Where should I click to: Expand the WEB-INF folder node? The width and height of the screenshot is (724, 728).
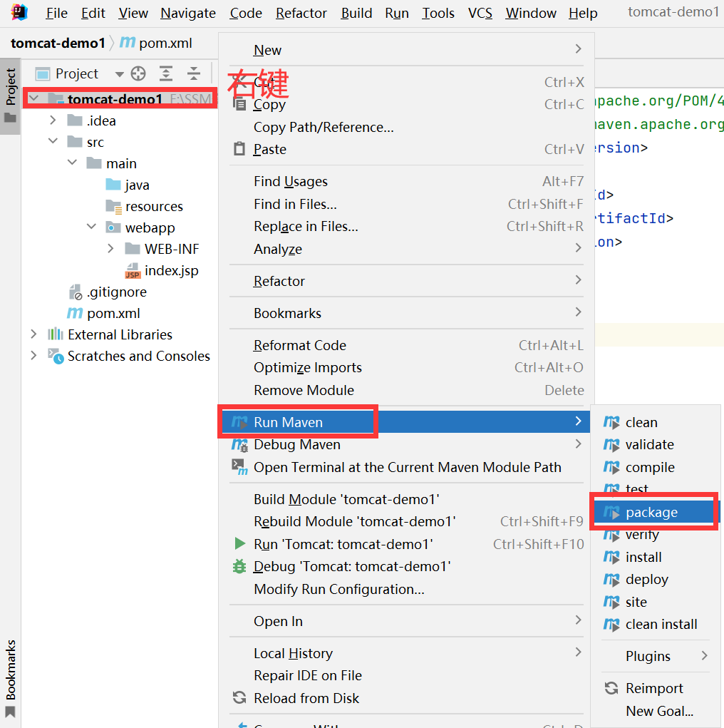[x=110, y=248]
